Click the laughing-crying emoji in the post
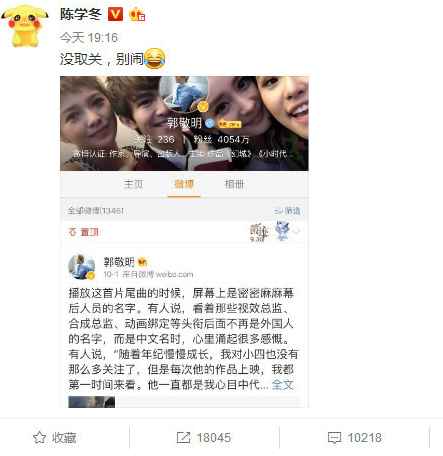This screenshot has width=443, height=456. pyautogui.click(x=155, y=58)
